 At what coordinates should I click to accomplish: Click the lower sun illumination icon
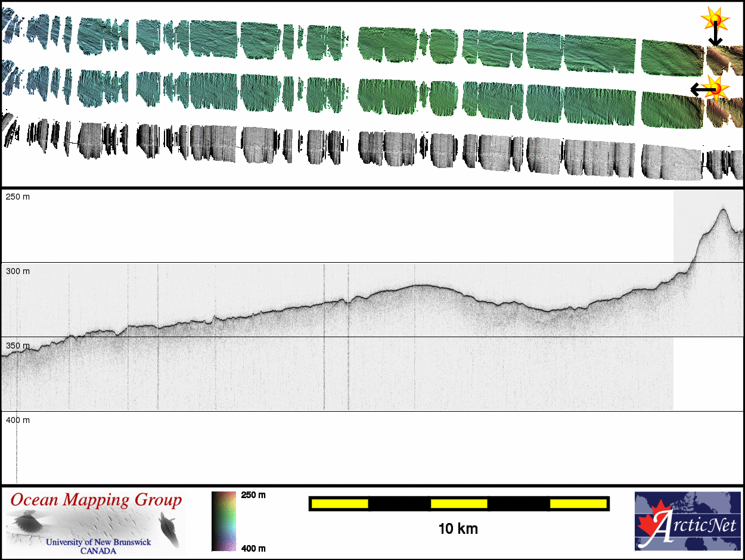(717, 88)
